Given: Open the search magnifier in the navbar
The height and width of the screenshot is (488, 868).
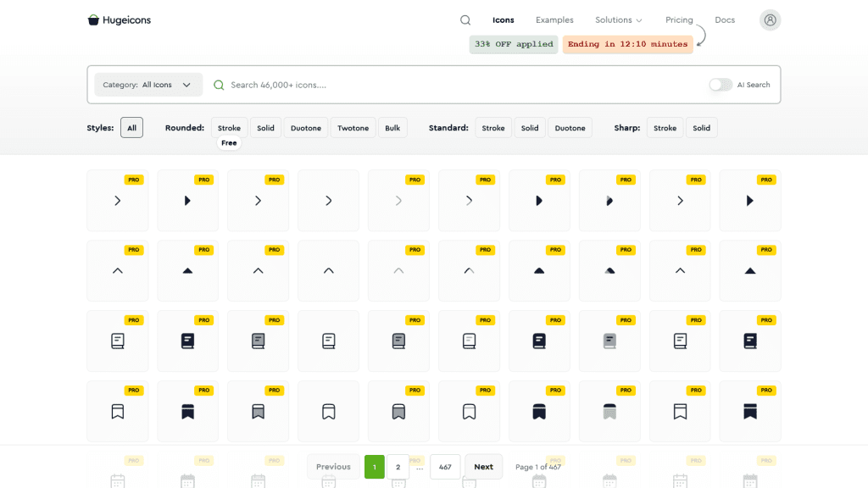Looking at the screenshot, I should click(x=465, y=19).
